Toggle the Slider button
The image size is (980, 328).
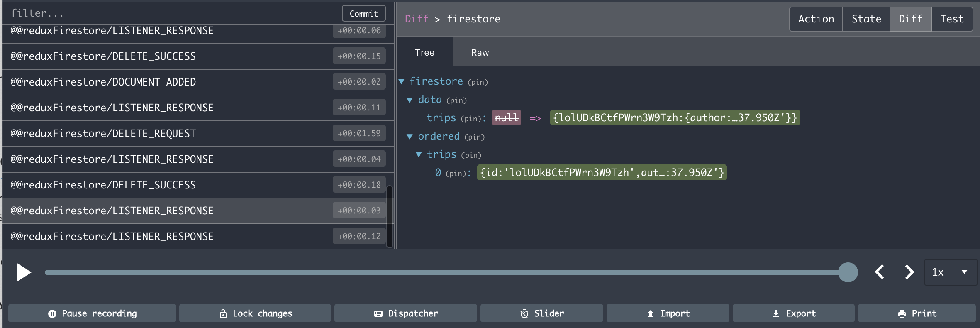pyautogui.click(x=541, y=313)
